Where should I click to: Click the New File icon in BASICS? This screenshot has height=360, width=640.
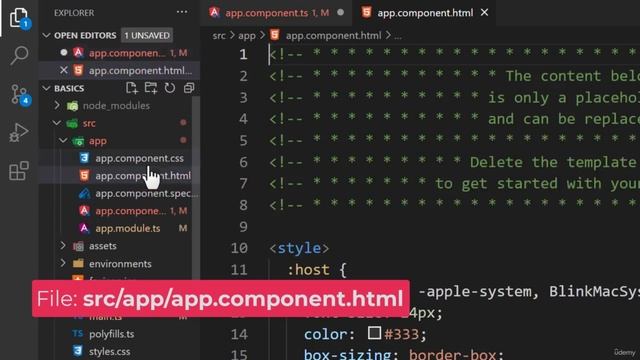point(131,88)
